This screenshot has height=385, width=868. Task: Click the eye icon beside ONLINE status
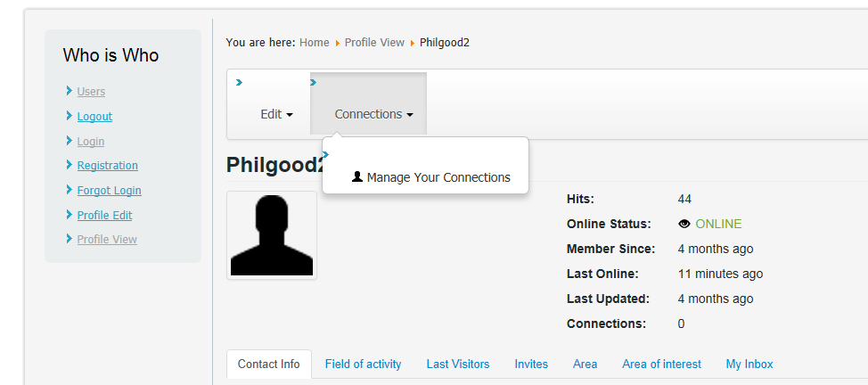tap(684, 224)
